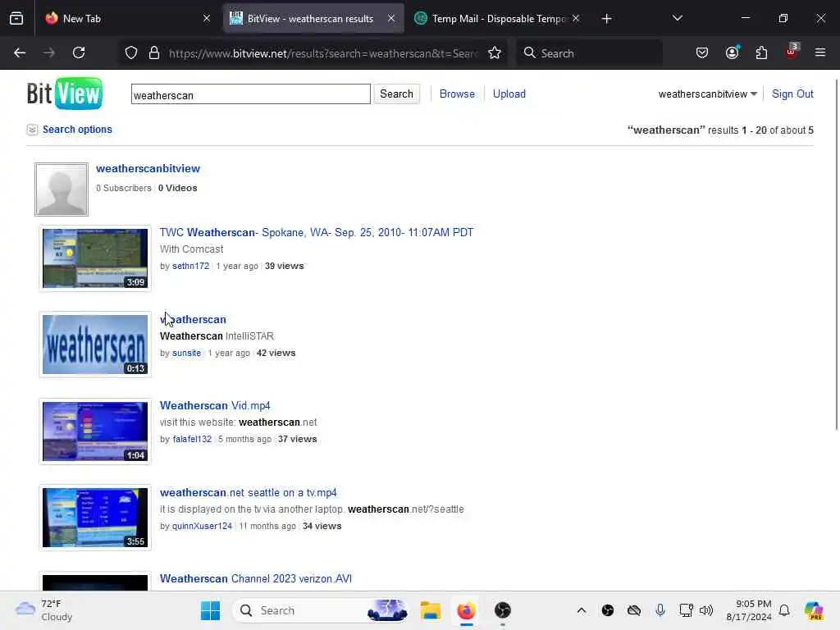Click the uBlock extension icon
Viewport: 840px width, 630px height.
click(792, 52)
